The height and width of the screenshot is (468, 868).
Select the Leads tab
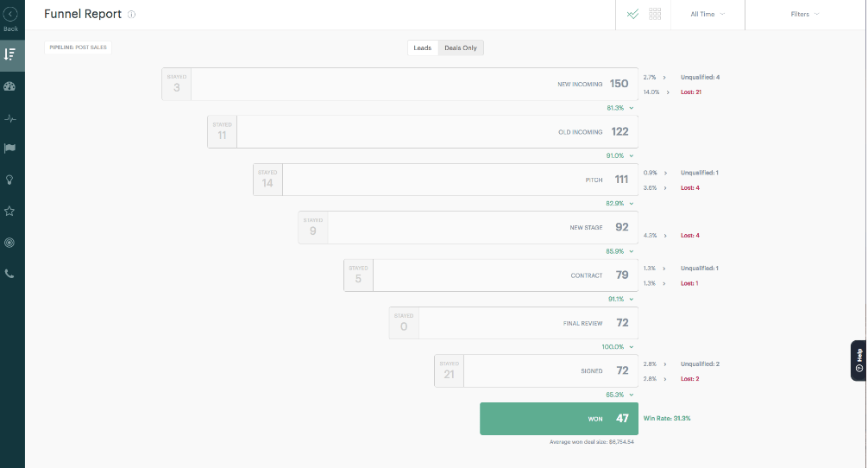pos(423,48)
